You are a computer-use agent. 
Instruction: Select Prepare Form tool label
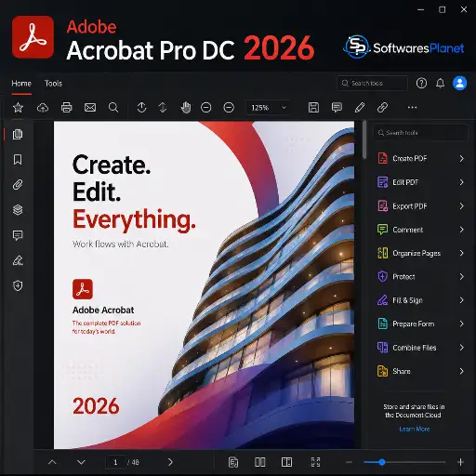pos(414,324)
